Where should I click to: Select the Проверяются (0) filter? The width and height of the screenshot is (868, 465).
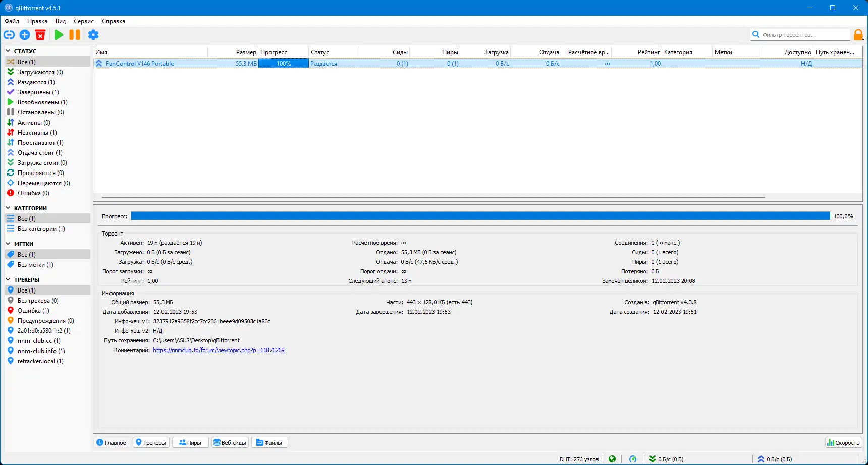coord(47,173)
